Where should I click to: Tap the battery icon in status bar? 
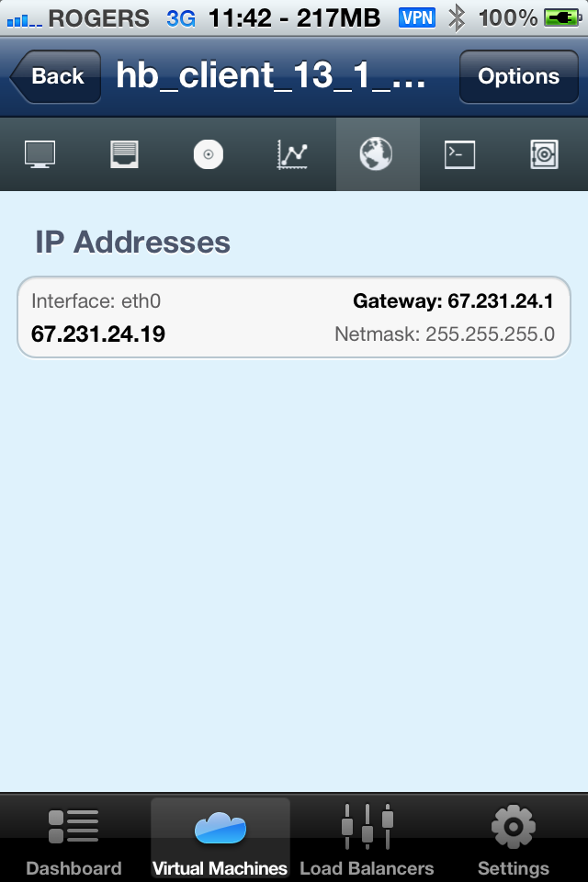[562, 18]
